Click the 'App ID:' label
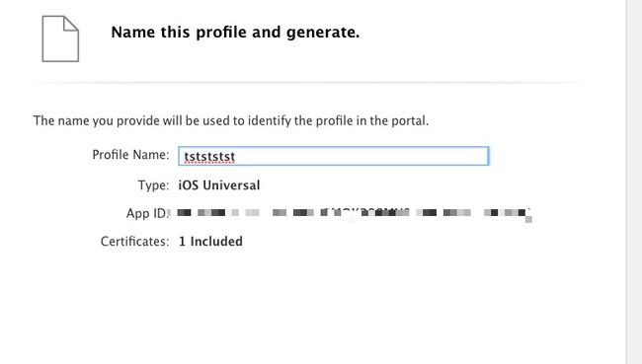 pyautogui.click(x=147, y=213)
